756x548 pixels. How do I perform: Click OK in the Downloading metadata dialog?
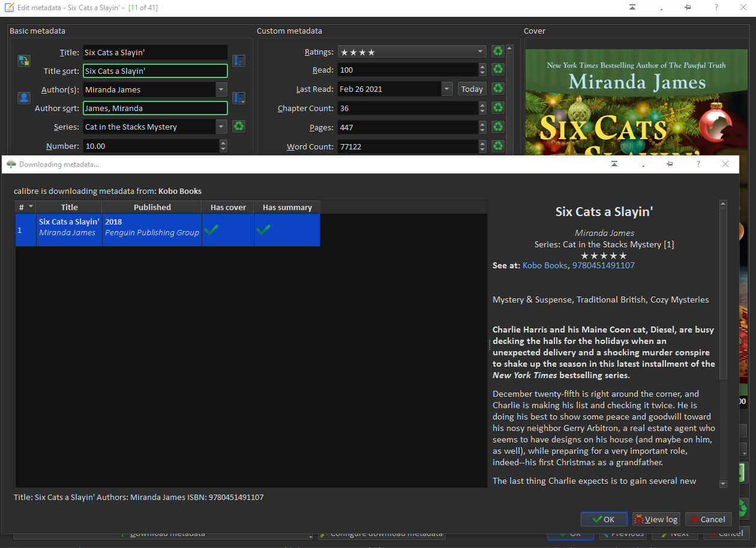(x=604, y=519)
